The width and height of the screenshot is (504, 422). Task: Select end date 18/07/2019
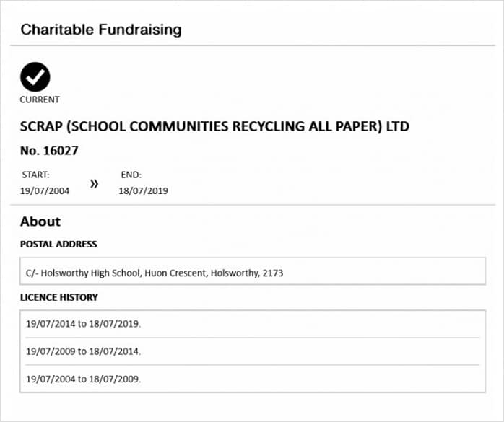pos(144,190)
